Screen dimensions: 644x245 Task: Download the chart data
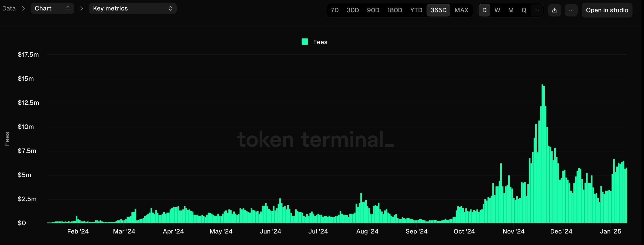pyautogui.click(x=554, y=10)
